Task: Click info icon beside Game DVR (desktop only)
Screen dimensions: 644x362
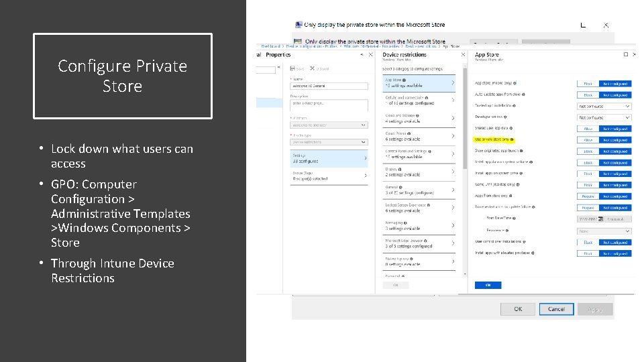Action: point(519,185)
